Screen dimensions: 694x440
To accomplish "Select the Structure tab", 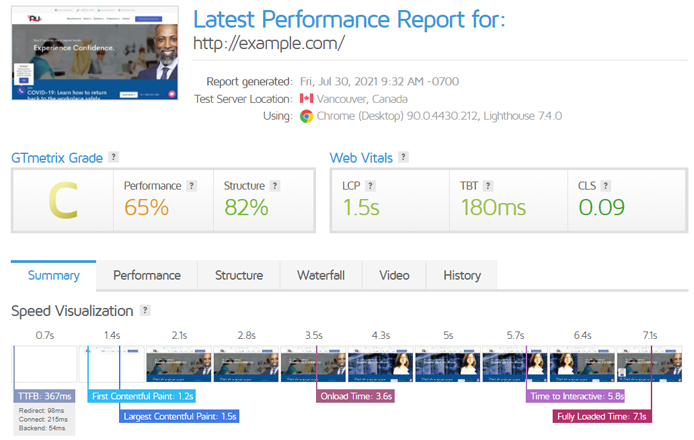I will point(239,275).
